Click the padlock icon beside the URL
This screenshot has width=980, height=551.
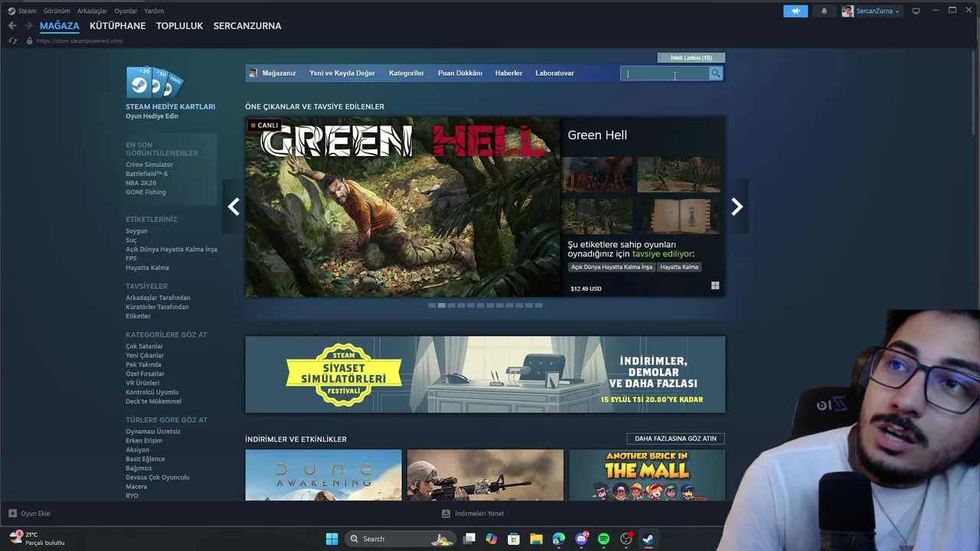(x=29, y=41)
